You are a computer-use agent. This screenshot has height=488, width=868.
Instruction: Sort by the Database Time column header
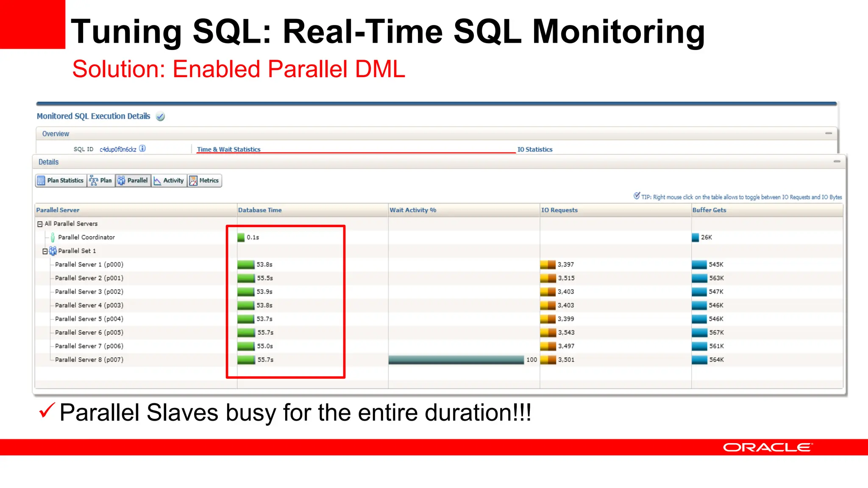pyautogui.click(x=259, y=210)
